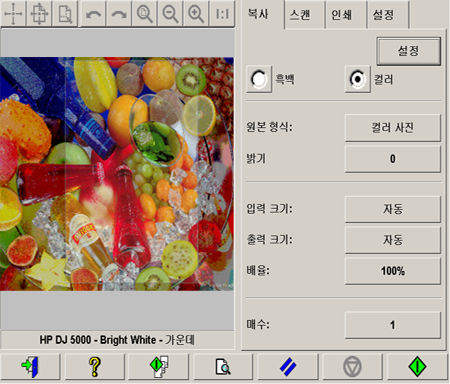This screenshot has width=450, height=384.
Task: Click the 설정 button in copy panel
Action: tap(409, 51)
